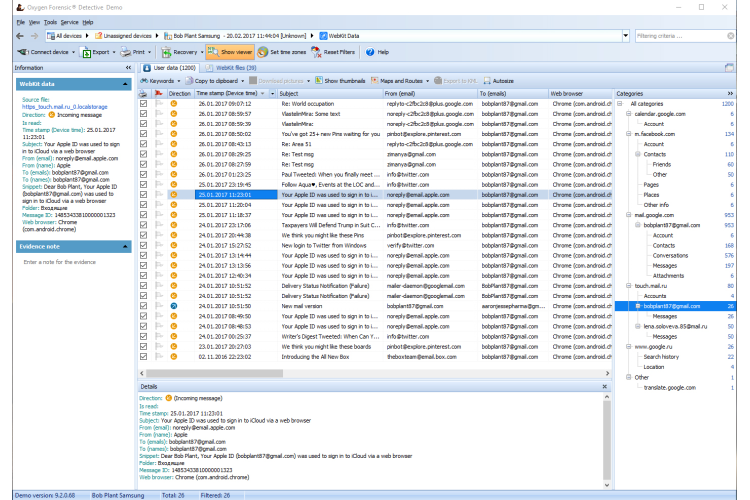Toggle the Show viewer toolbar button
The image size is (750, 500).
(232, 51)
